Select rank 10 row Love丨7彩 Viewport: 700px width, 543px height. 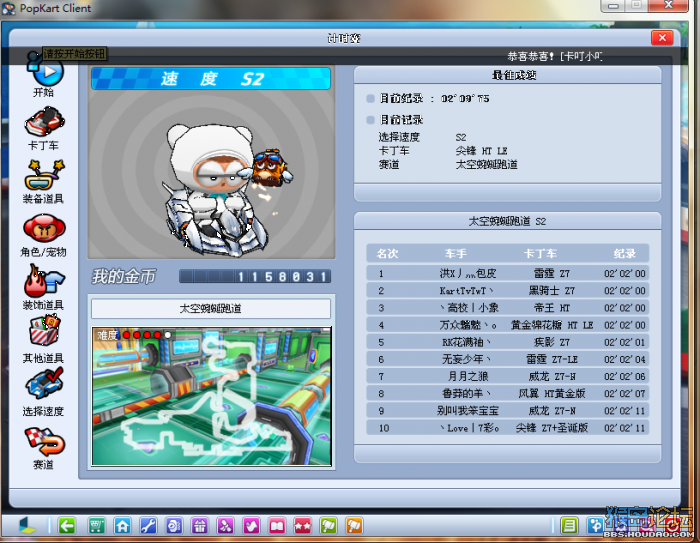[x=508, y=428]
